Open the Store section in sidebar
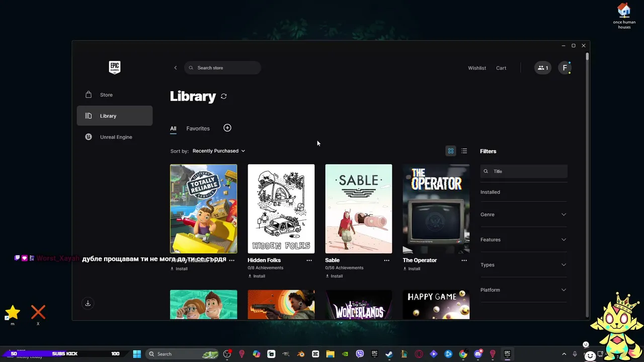This screenshot has width=644, height=362. 115,95
